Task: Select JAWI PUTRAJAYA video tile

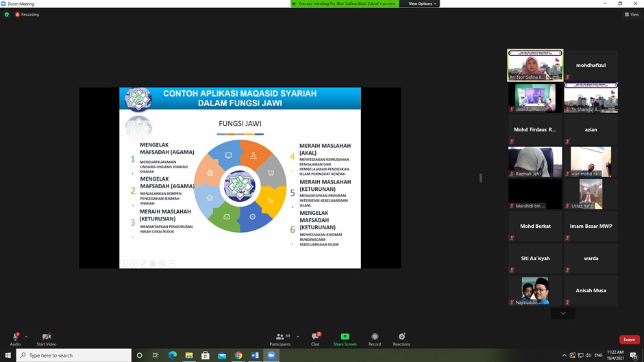Action: pos(535,98)
